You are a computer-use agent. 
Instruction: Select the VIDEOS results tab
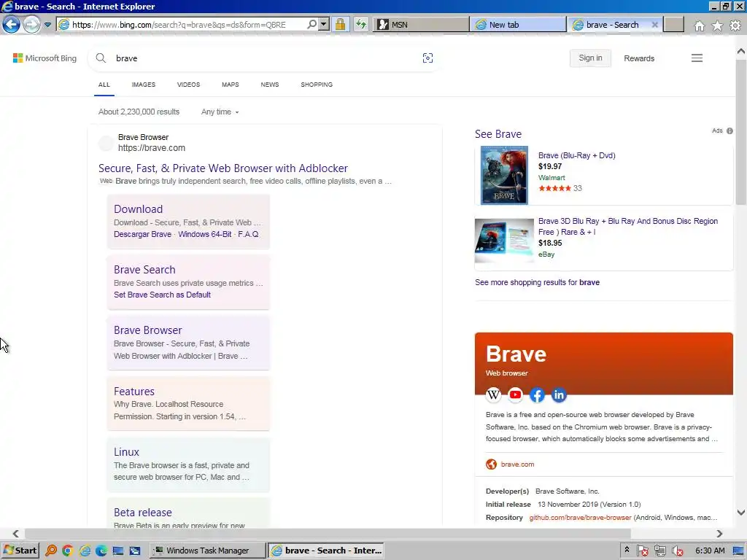tap(188, 85)
